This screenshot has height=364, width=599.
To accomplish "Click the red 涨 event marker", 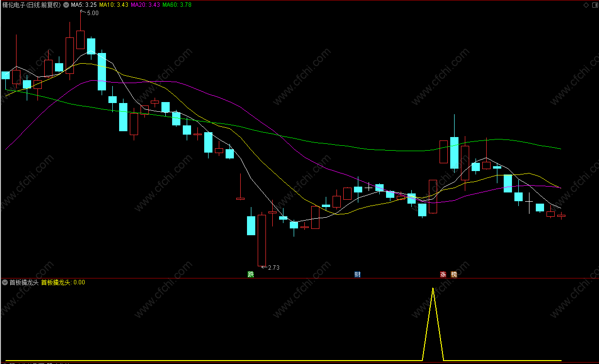I will pyautogui.click(x=443, y=274).
